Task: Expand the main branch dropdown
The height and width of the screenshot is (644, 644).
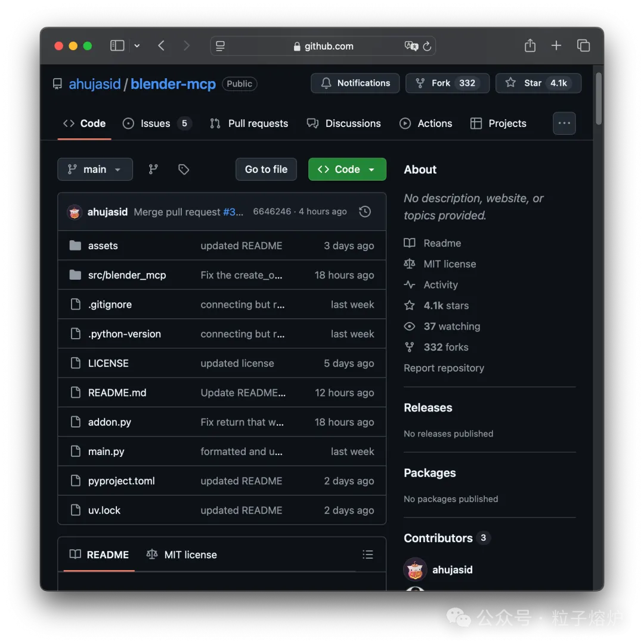Action: point(95,169)
